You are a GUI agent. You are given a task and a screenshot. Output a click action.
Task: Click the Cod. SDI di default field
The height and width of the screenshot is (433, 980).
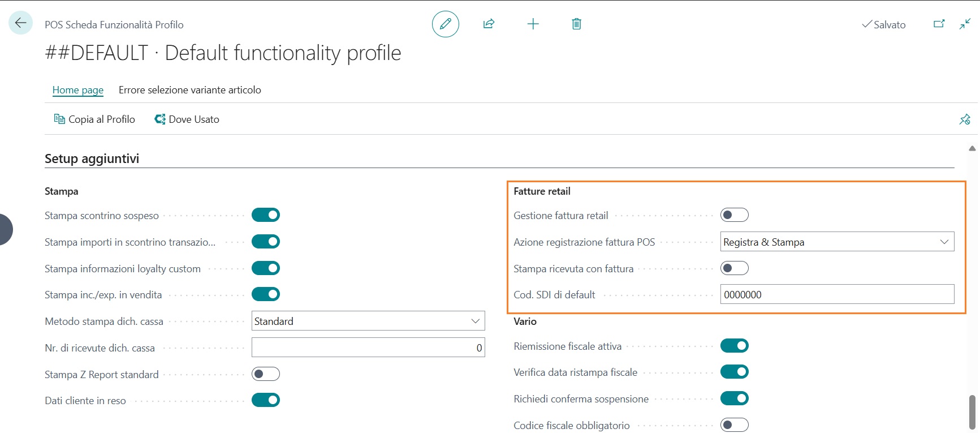(837, 294)
